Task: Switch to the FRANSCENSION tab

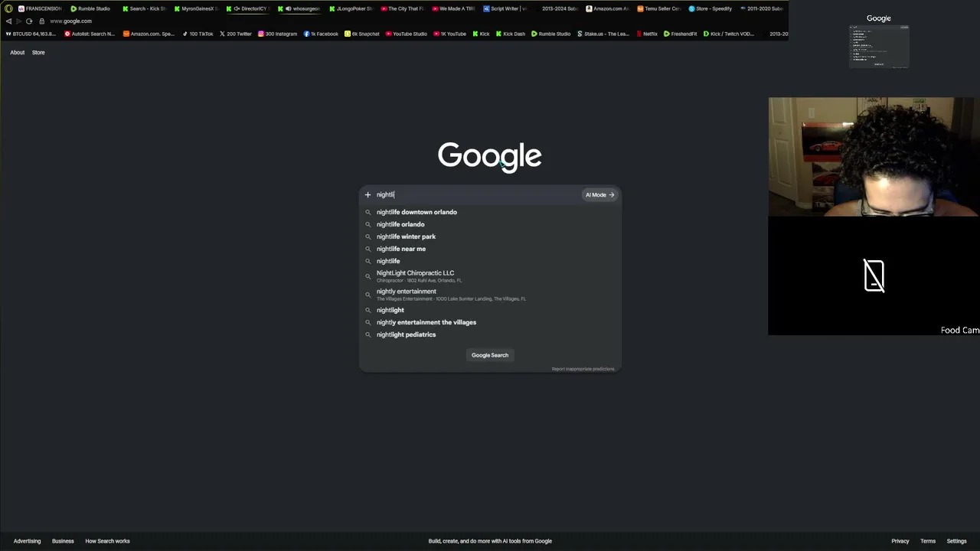Action: [x=40, y=8]
